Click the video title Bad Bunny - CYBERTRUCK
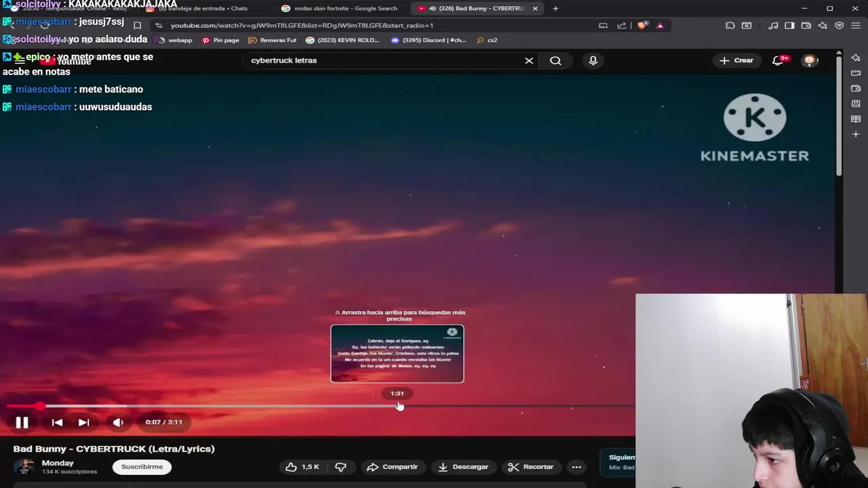Screen dimensions: 868x488 pos(114,449)
